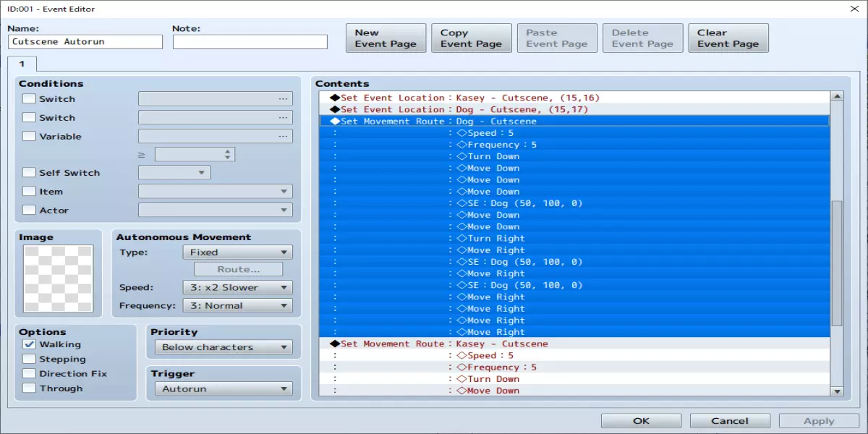This screenshot has height=434, width=868.
Task: Enable the Self Switch condition checkbox
Action: coord(29,173)
